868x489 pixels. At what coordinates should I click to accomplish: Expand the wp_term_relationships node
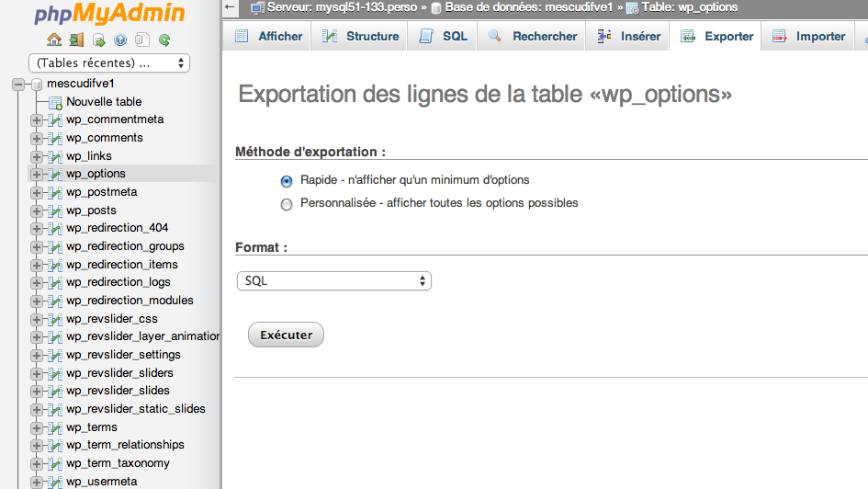(37, 446)
